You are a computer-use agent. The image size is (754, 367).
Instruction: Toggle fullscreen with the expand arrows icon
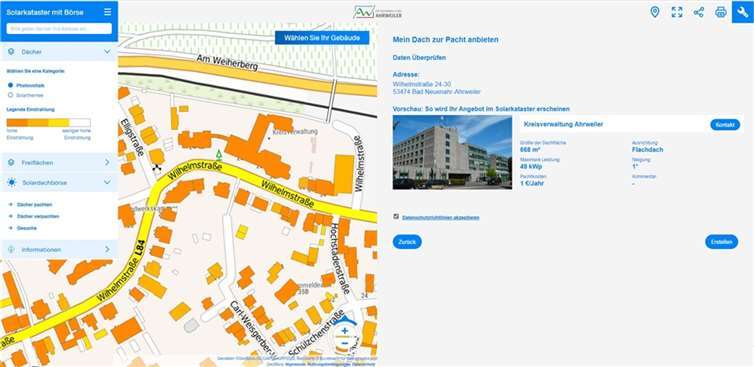677,12
